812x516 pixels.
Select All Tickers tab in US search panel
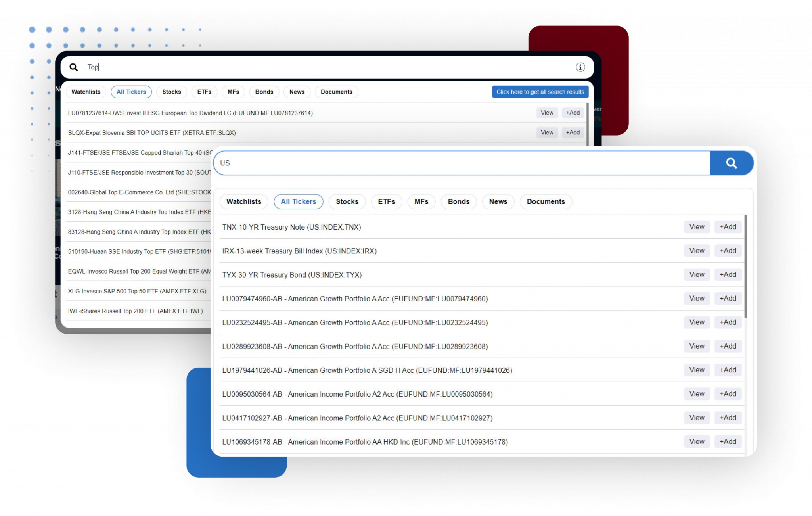click(298, 201)
